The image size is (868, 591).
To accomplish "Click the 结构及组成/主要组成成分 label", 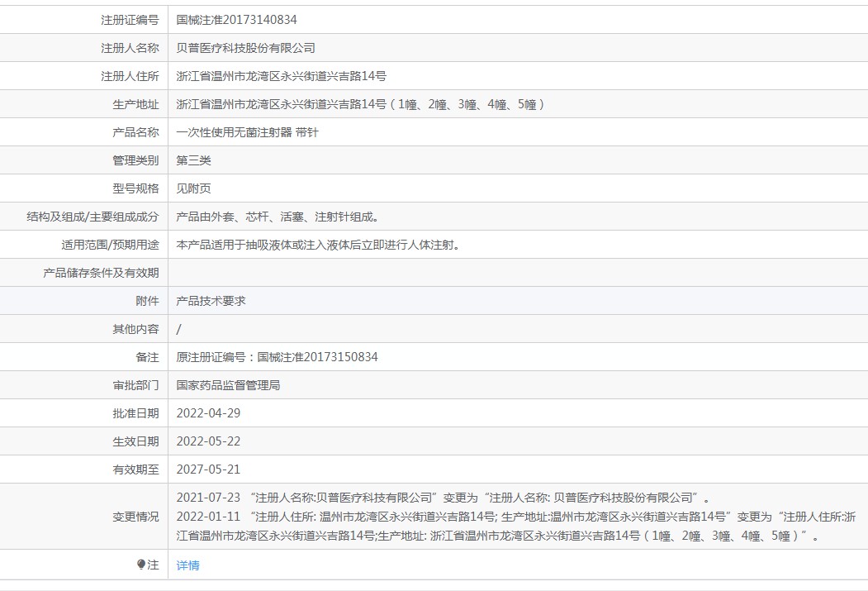I will pos(92,217).
